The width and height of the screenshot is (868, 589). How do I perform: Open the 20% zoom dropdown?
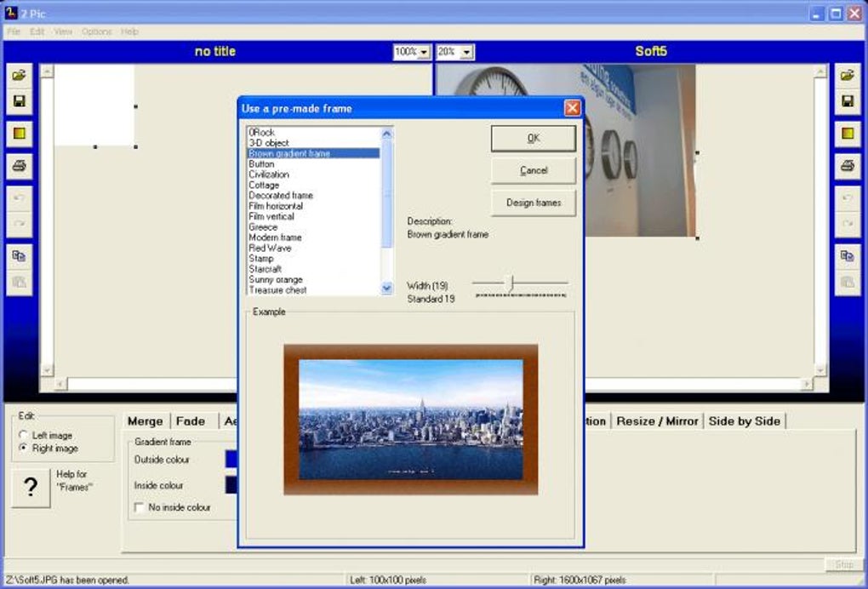pos(466,52)
